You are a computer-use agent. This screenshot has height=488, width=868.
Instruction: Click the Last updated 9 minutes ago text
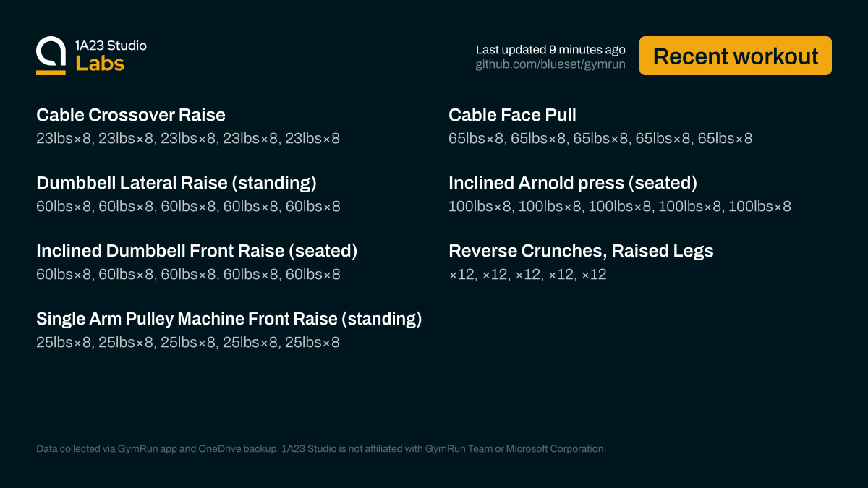[x=550, y=50]
